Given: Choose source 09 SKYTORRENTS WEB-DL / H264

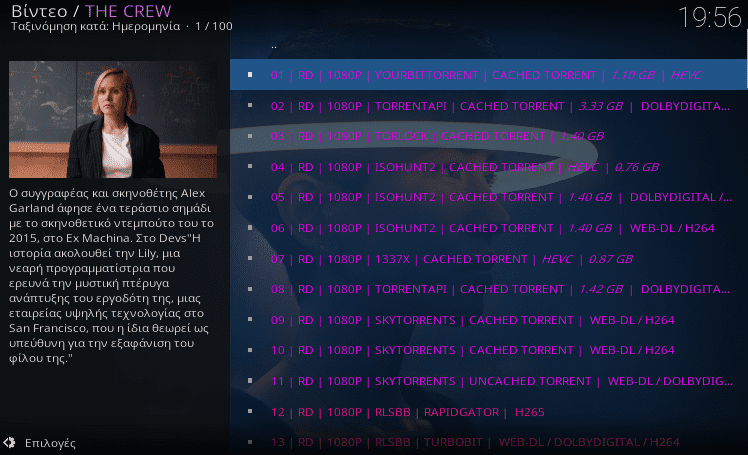Looking at the screenshot, I should 488,320.
